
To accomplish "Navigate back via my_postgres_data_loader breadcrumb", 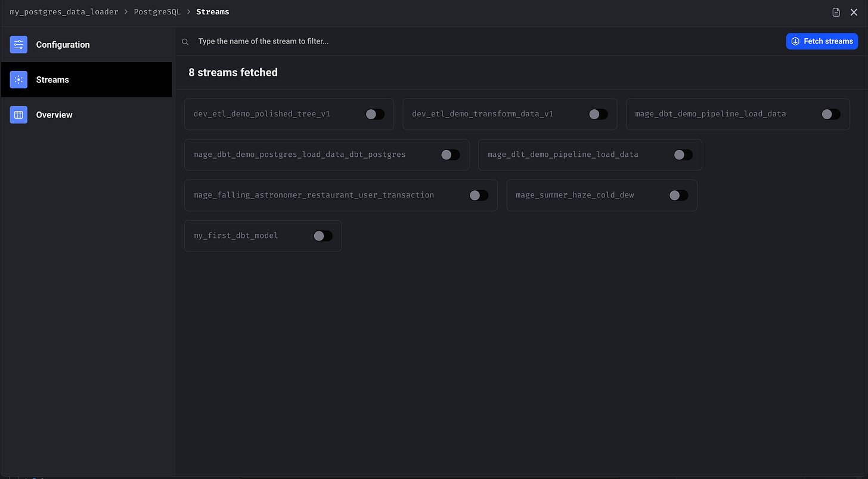I will pyautogui.click(x=64, y=11).
